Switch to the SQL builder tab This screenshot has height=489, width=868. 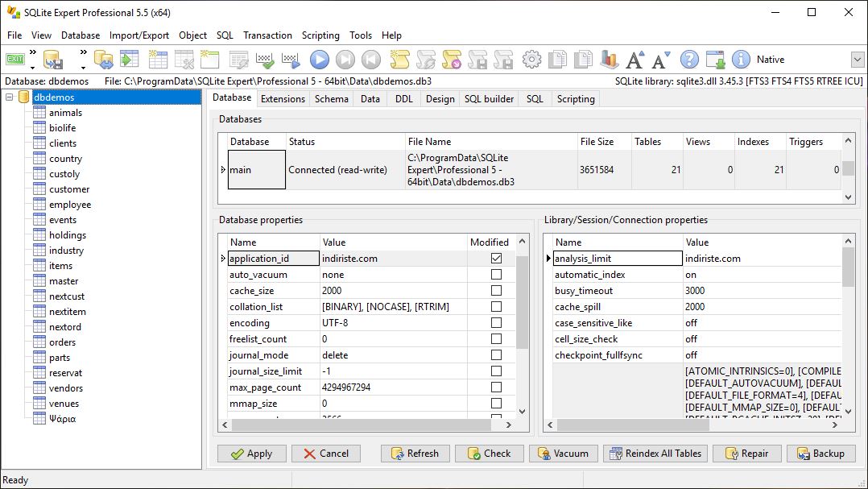(x=489, y=98)
